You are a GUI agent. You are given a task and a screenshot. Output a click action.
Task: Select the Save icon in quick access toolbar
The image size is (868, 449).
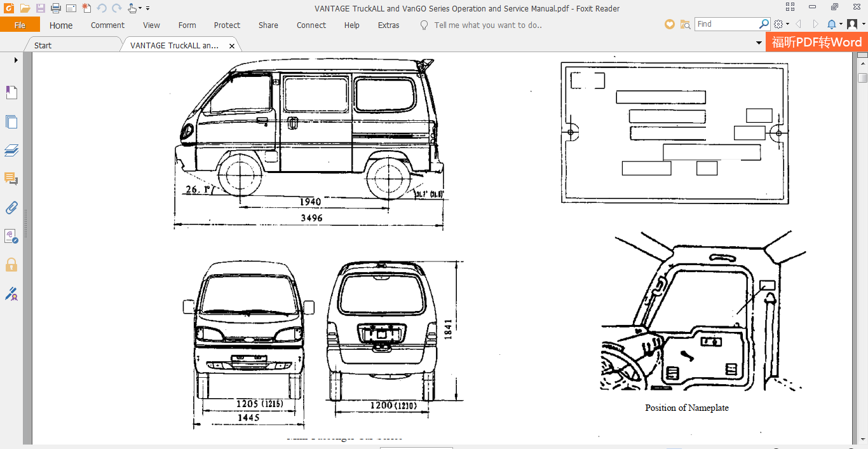[x=40, y=8]
